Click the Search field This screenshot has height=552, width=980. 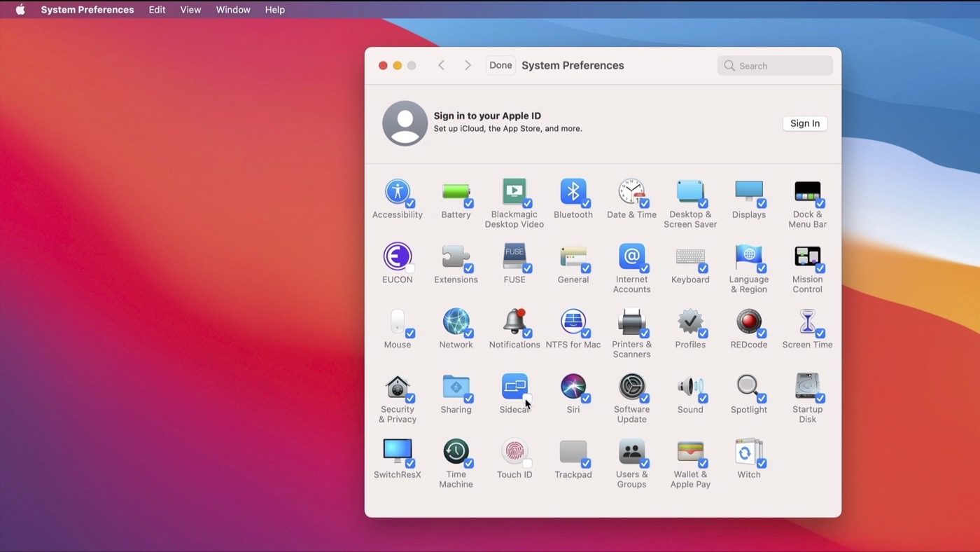[x=775, y=66]
